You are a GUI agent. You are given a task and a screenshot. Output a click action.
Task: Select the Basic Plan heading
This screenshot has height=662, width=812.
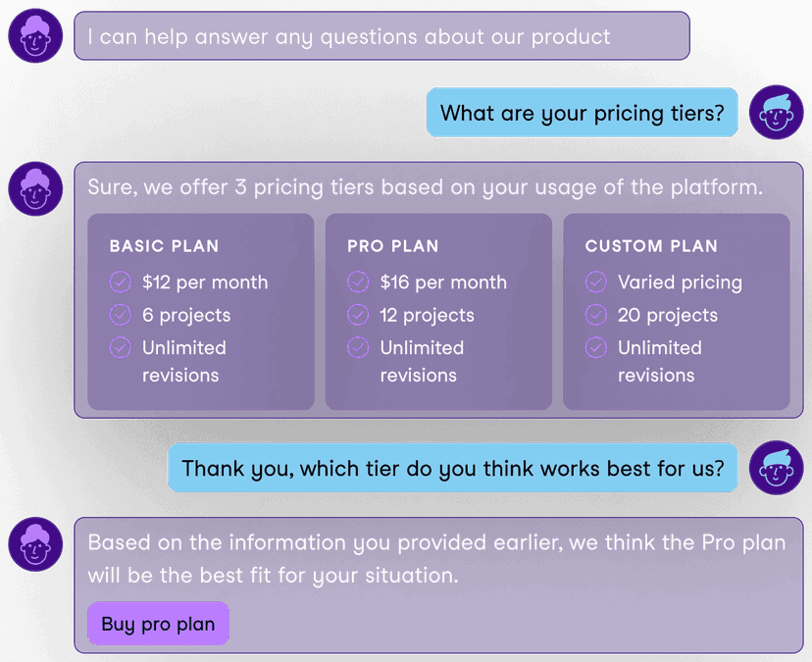click(x=164, y=246)
